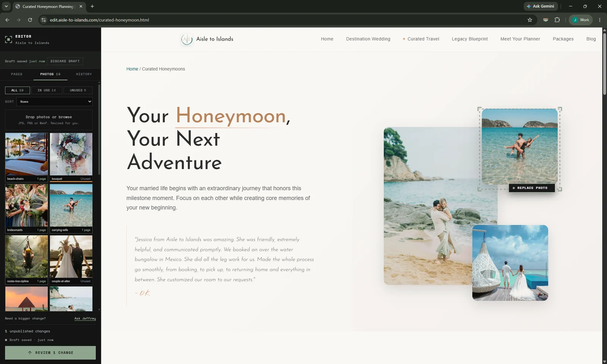The image size is (607, 364).
Task: Open a new browser tab
Action: pyautogui.click(x=92, y=6)
